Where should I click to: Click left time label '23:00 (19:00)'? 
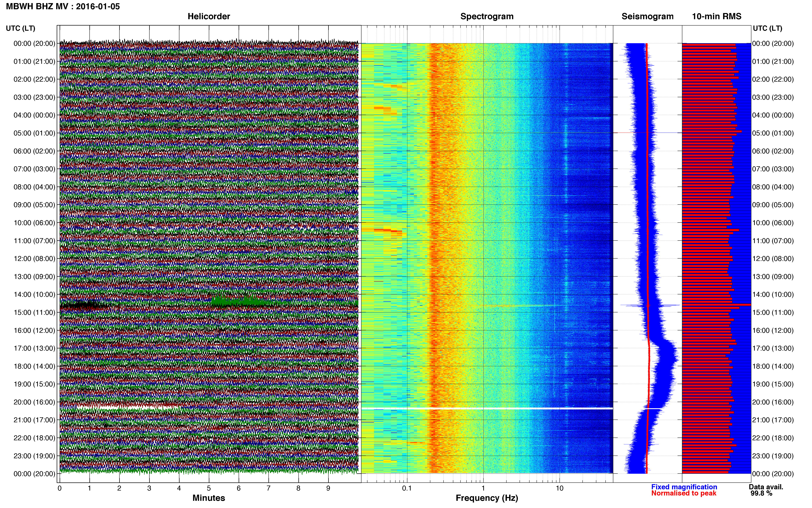point(34,456)
